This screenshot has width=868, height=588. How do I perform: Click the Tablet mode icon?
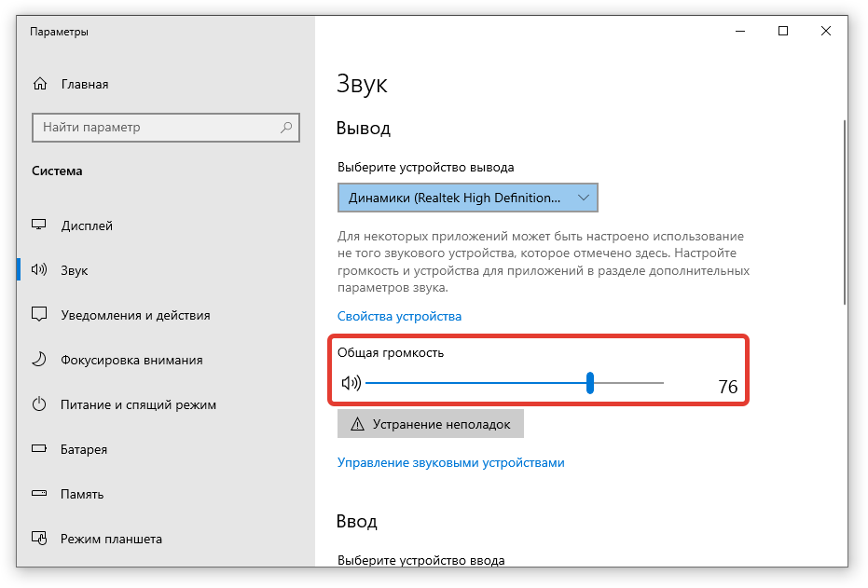(x=39, y=539)
